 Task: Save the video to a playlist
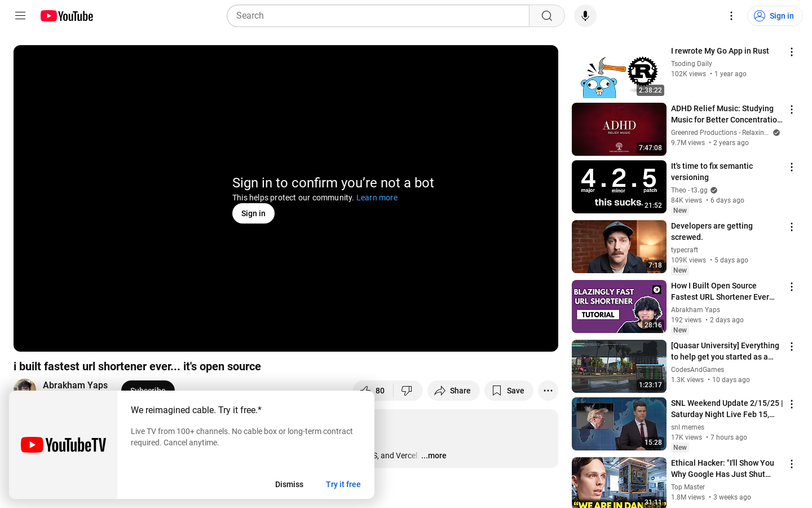pyautogui.click(x=509, y=391)
